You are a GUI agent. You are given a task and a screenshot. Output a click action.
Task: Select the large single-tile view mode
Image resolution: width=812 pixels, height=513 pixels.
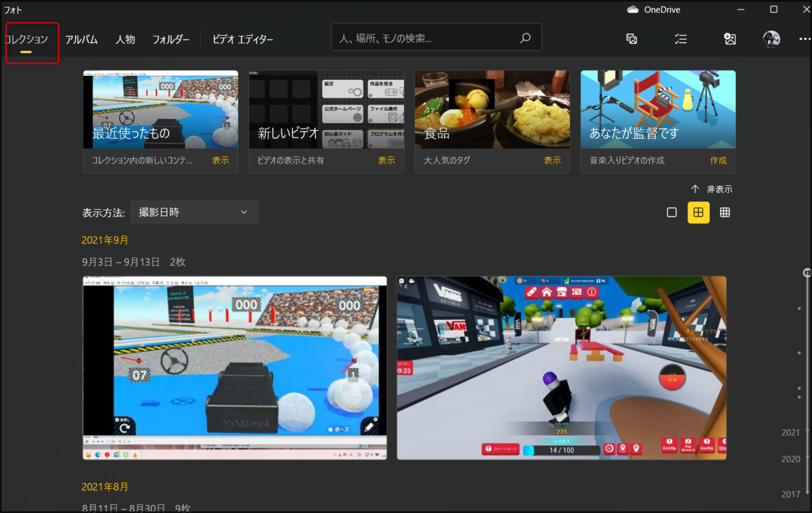[x=671, y=213]
